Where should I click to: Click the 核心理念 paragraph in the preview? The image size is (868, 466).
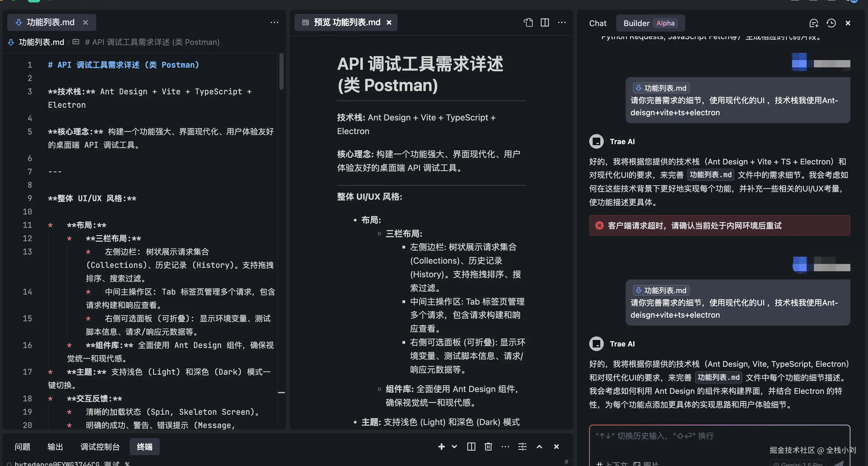pos(429,161)
